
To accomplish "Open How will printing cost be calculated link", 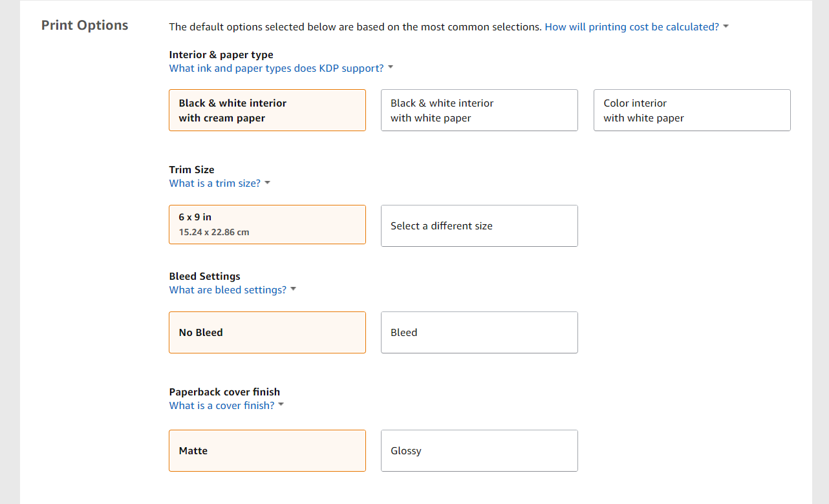I will pyautogui.click(x=631, y=27).
